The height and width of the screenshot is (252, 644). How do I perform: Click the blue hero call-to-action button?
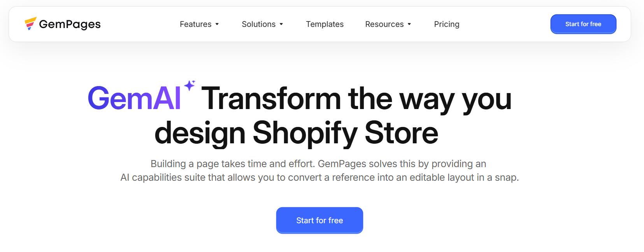319,220
